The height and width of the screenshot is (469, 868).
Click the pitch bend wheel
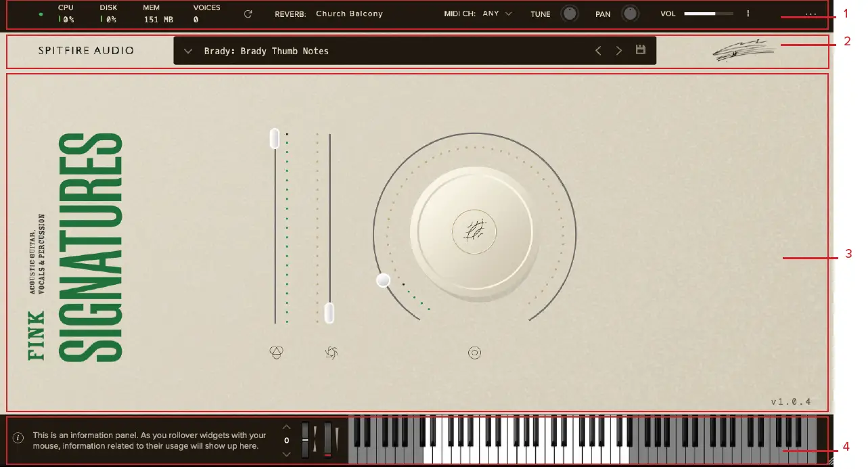point(305,439)
